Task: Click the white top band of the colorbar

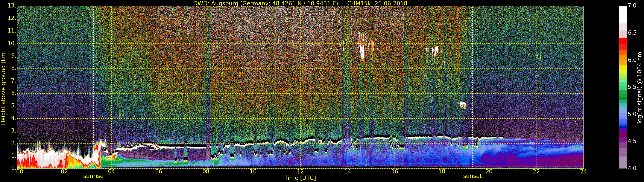Action: click(623, 15)
